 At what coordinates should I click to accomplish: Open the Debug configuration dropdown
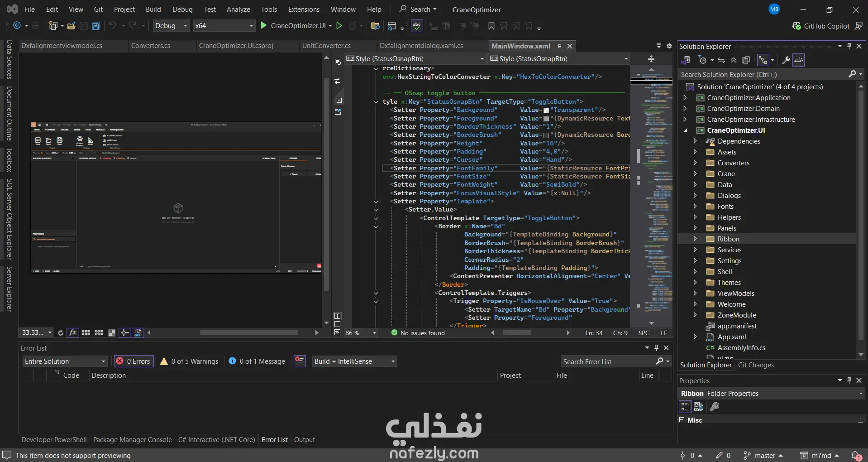click(x=171, y=26)
